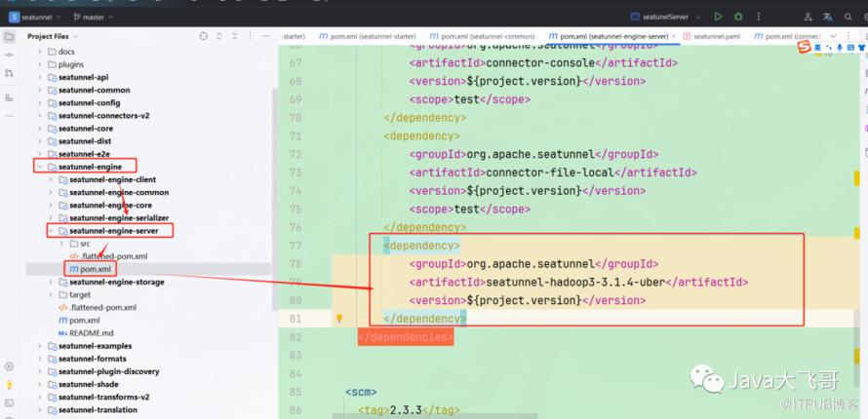
Task: Expand the seatunnel-engine-storage module
Action: (x=51, y=282)
